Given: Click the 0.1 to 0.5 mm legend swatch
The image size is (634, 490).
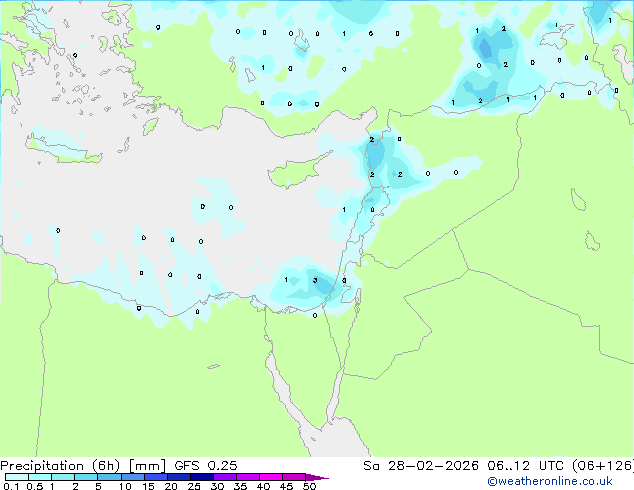Looking at the screenshot, I should point(17,477).
